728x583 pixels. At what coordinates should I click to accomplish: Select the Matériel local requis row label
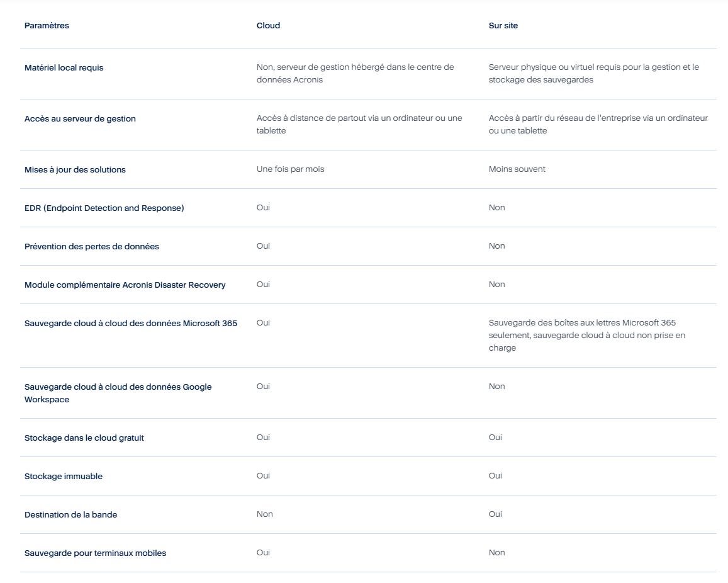[x=64, y=68]
